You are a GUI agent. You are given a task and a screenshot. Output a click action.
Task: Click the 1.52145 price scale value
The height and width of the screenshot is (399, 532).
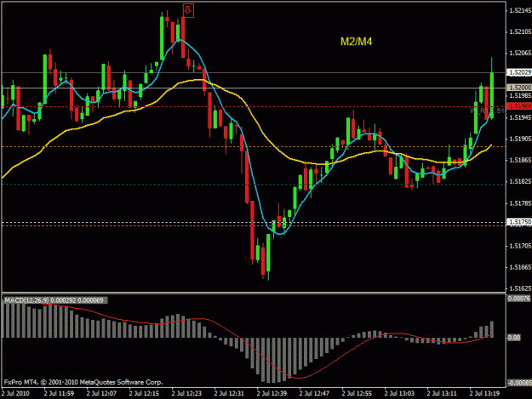point(520,10)
